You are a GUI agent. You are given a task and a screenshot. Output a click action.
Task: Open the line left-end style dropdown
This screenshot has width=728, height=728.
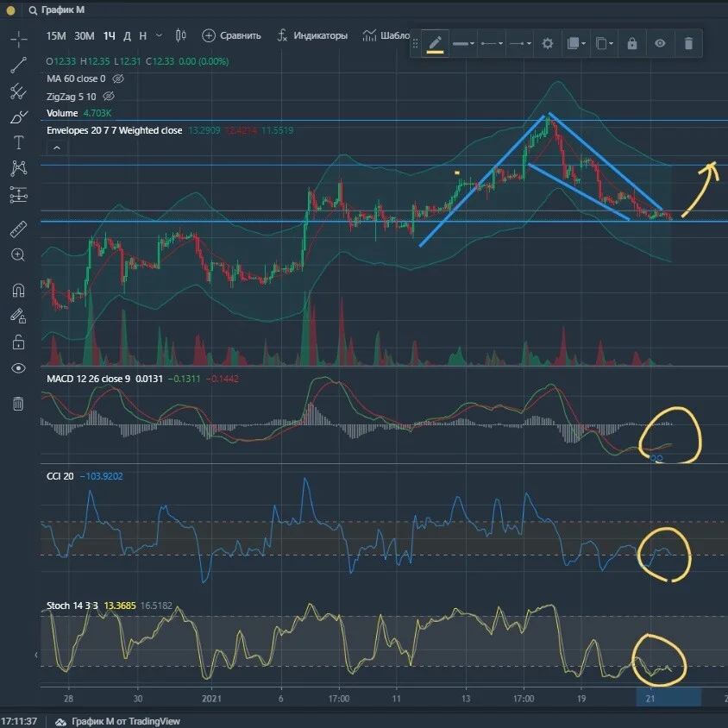click(x=492, y=44)
